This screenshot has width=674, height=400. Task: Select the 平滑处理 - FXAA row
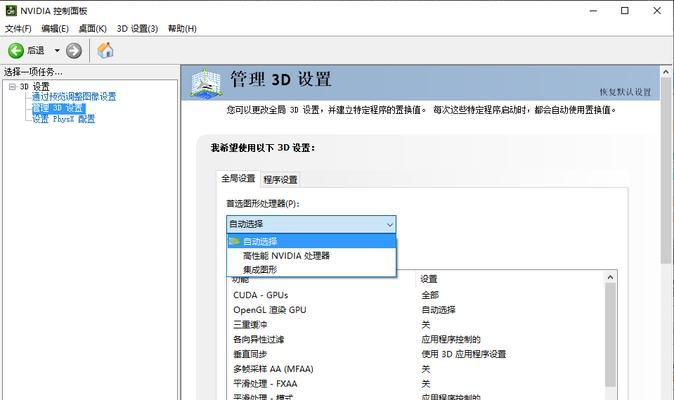coord(415,384)
